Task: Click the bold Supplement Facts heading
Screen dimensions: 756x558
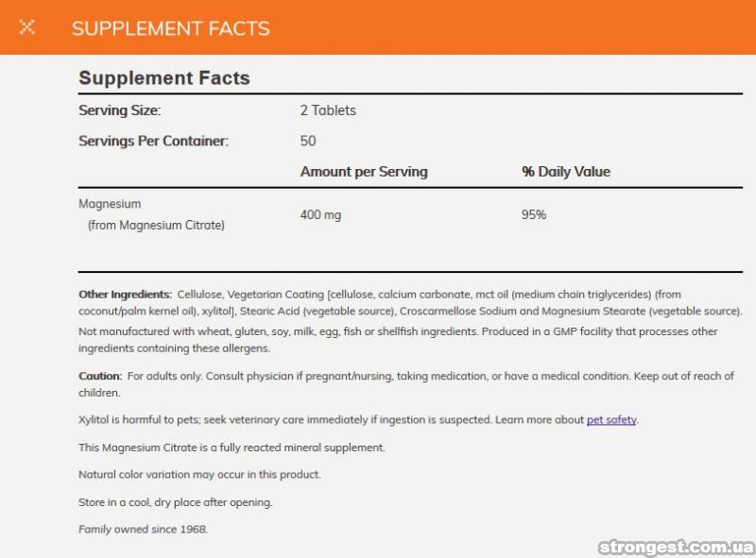Action: pyautogui.click(x=163, y=78)
